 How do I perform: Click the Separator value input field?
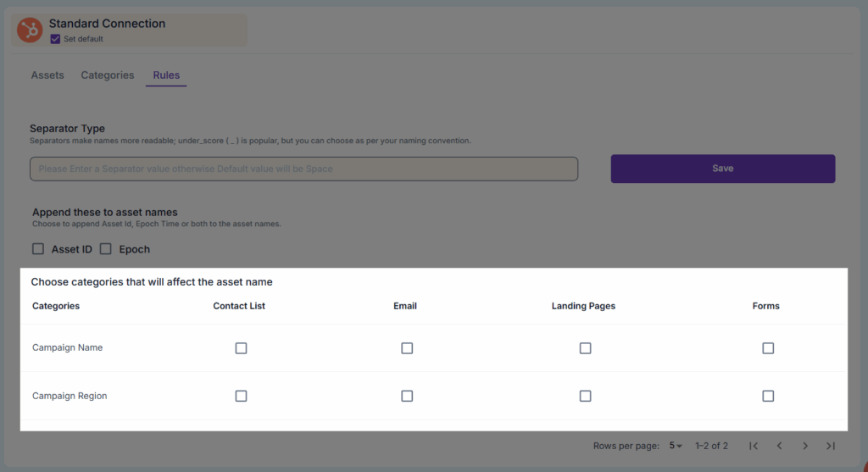pyautogui.click(x=303, y=169)
